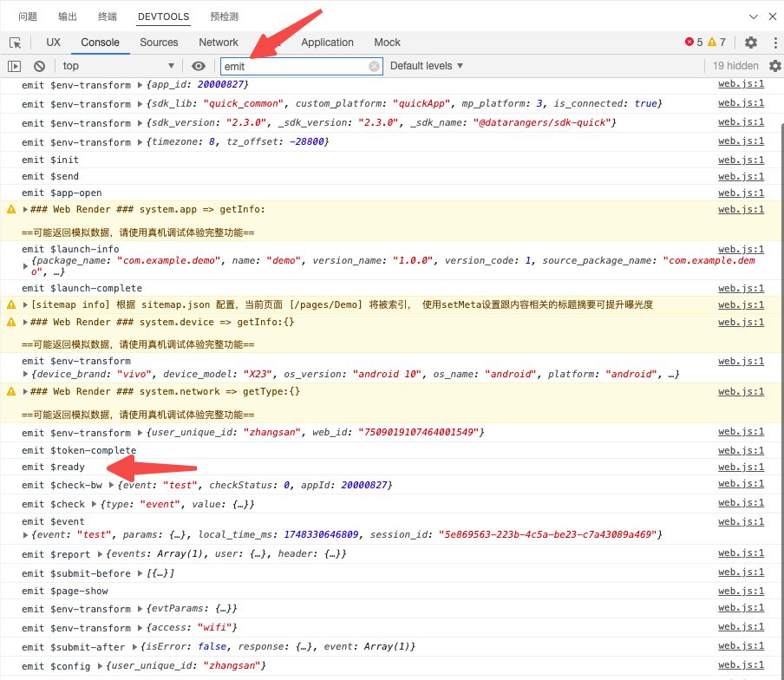Expand the $submit-after isError object
This screenshot has height=680, width=784.
tap(134, 647)
